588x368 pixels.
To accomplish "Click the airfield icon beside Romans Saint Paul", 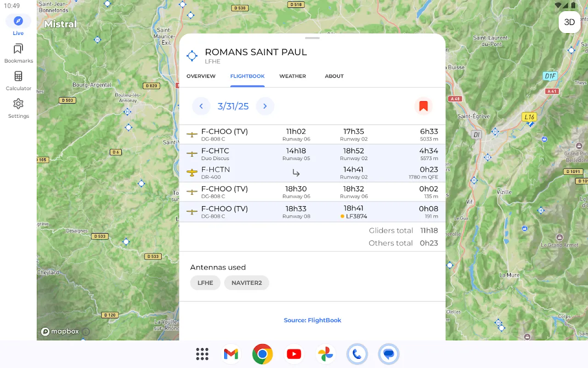I will tap(192, 56).
